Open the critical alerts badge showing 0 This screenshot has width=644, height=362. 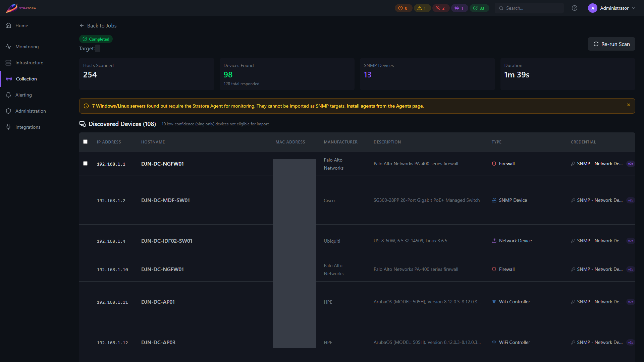(x=403, y=8)
